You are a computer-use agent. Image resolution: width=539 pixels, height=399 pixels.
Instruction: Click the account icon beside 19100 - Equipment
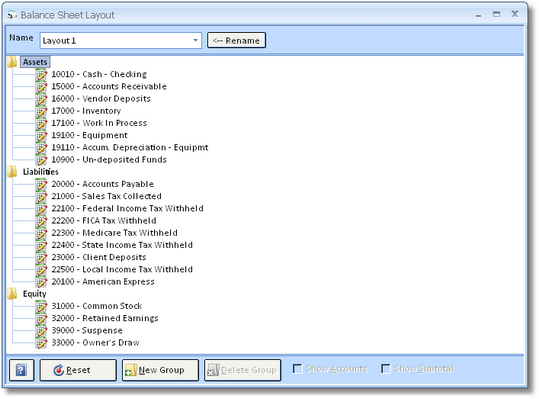click(41, 135)
